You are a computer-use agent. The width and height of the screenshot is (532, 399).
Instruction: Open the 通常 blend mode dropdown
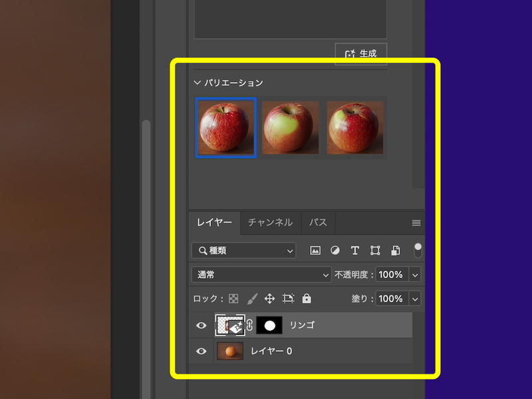tap(261, 275)
